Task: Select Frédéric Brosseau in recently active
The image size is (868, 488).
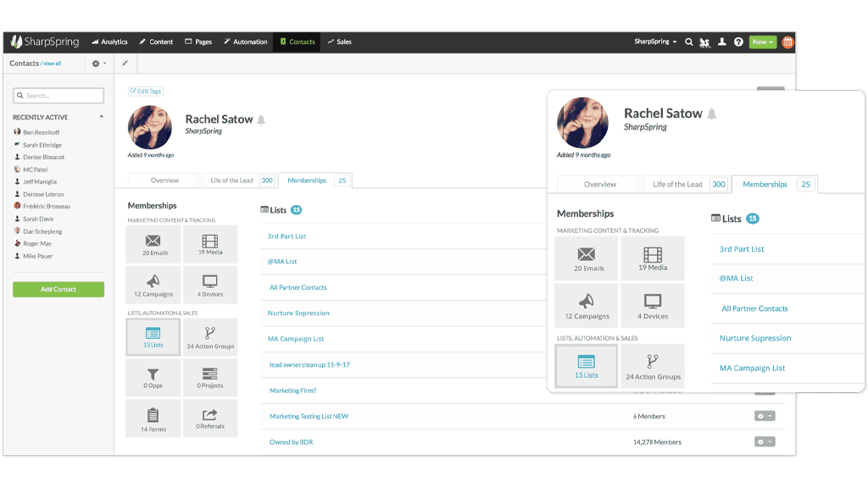Action: coord(47,206)
